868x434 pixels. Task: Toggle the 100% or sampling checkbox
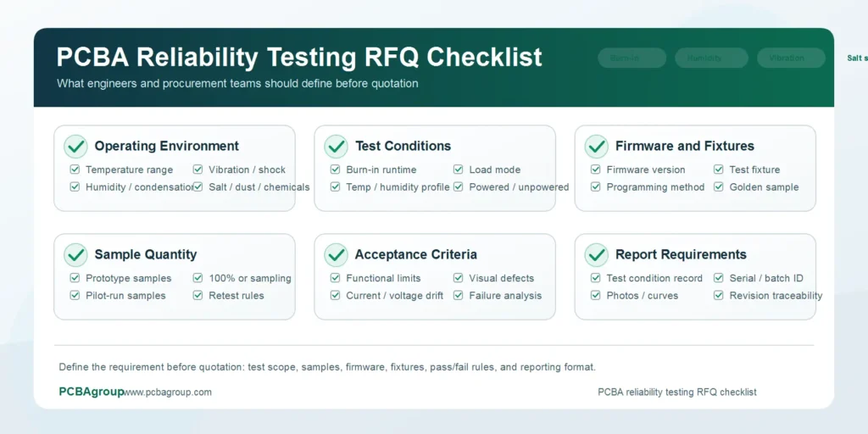(x=198, y=278)
